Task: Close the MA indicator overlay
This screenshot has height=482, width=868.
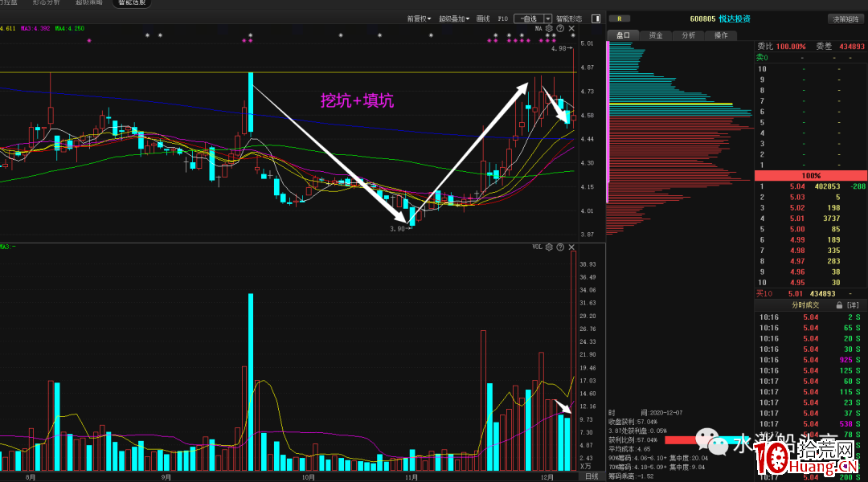Action: 572,28
